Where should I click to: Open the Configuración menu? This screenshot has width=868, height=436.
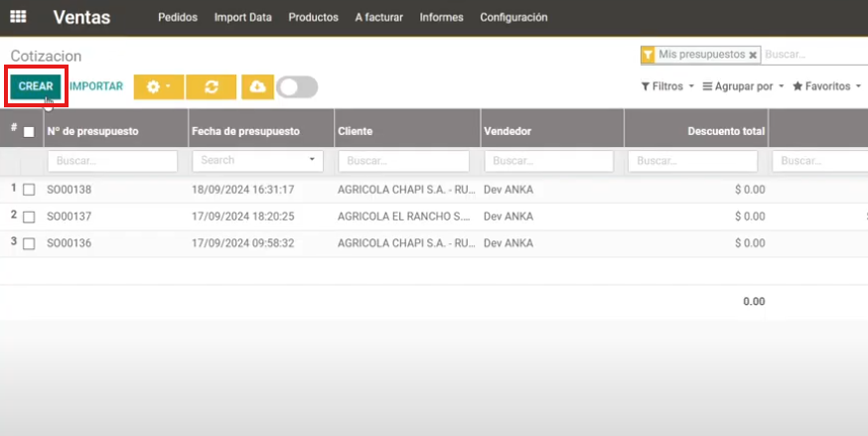coord(513,17)
